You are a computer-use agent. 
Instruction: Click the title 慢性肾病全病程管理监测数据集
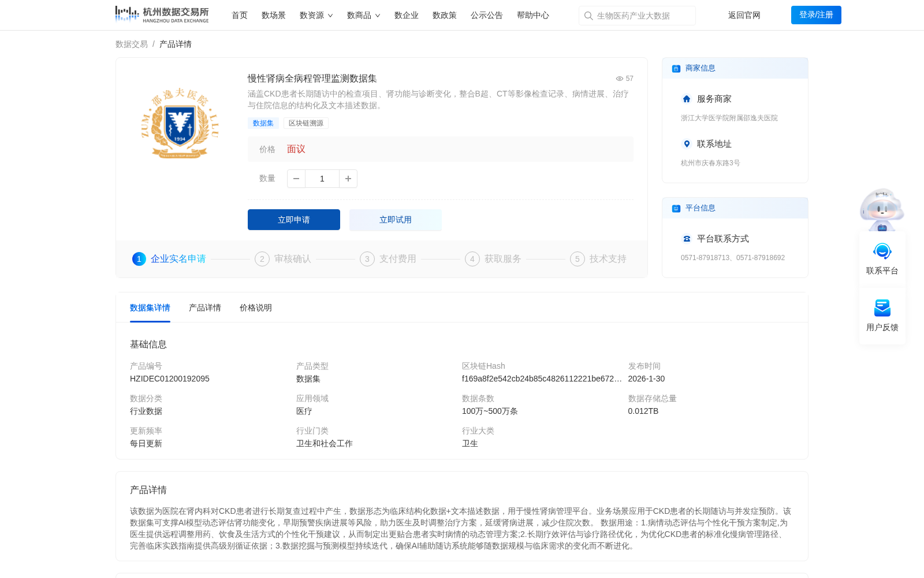tap(312, 79)
